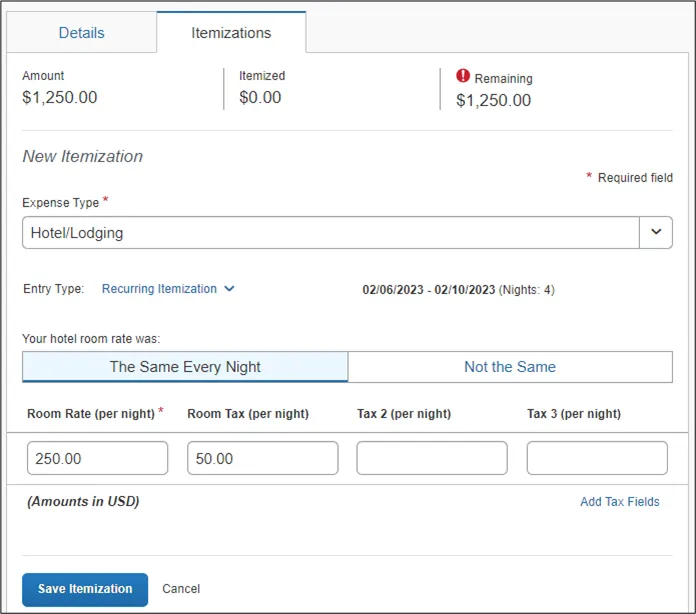This screenshot has width=696, height=614.
Task: Choose the Not the Same option
Action: (x=510, y=367)
